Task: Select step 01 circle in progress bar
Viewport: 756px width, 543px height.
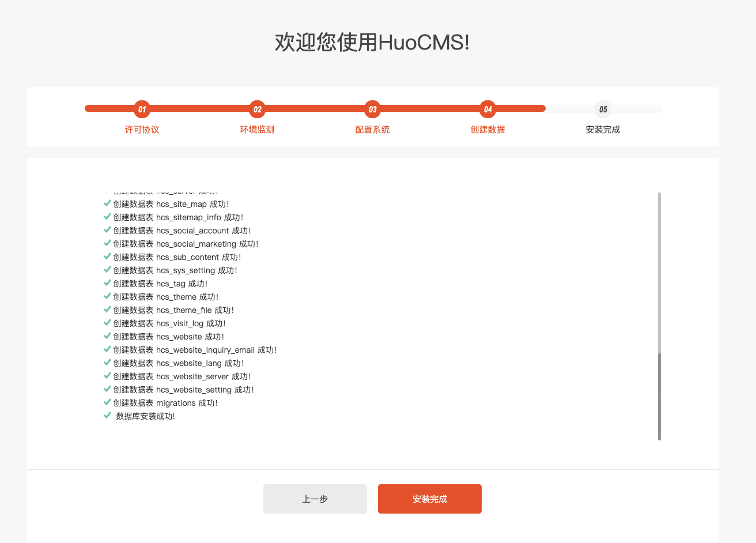Action: click(142, 109)
